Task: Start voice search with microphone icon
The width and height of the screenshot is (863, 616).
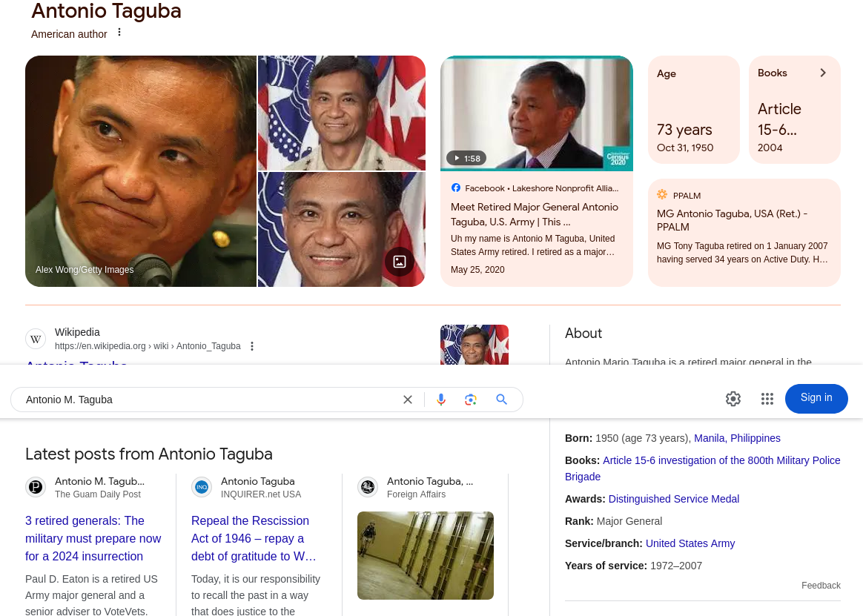Action: 441,400
